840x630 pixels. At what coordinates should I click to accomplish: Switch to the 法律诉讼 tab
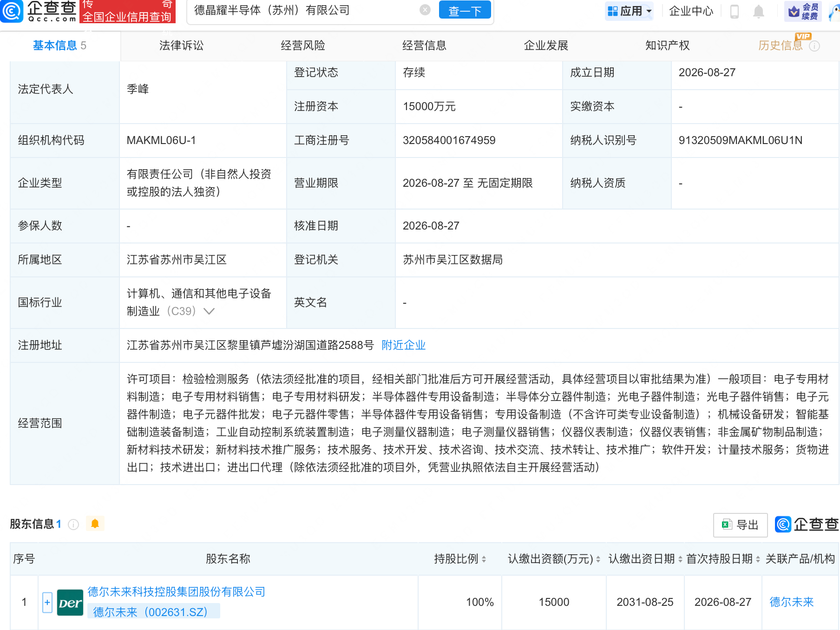tap(182, 46)
